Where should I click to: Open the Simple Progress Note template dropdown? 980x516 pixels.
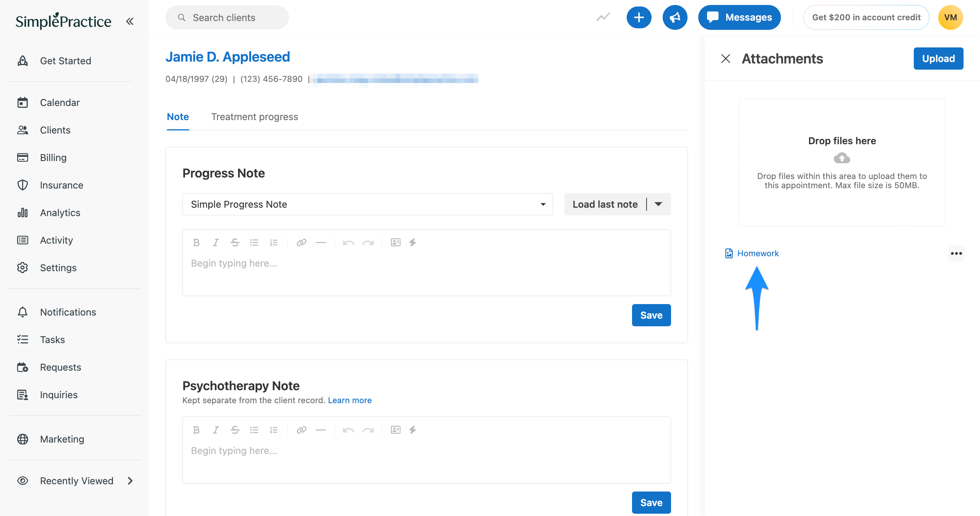coord(367,204)
